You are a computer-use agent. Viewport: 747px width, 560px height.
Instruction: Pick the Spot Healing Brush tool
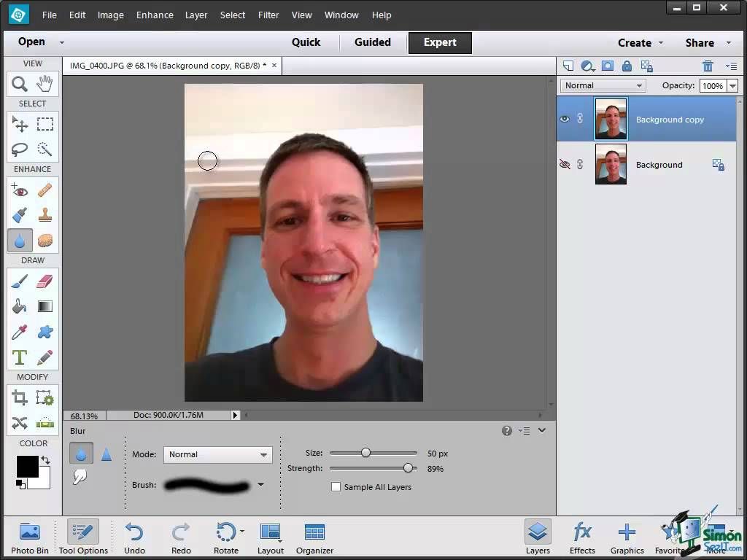(x=45, y=190)
